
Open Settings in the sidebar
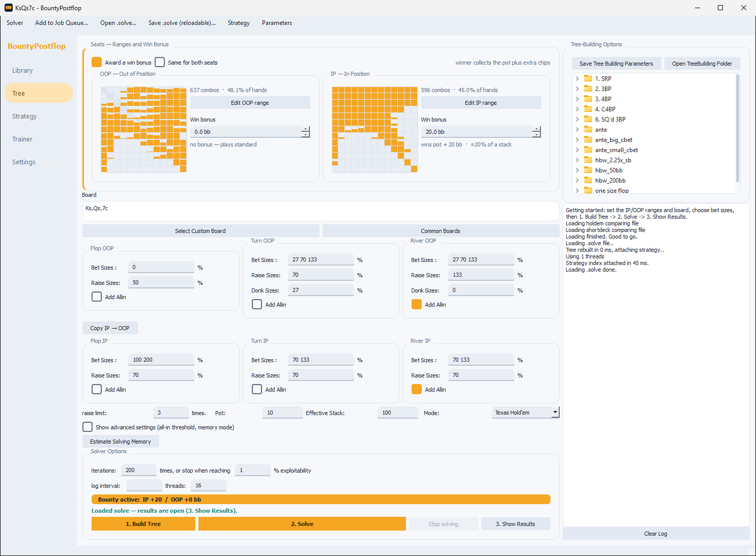click(x=39, y=162)
